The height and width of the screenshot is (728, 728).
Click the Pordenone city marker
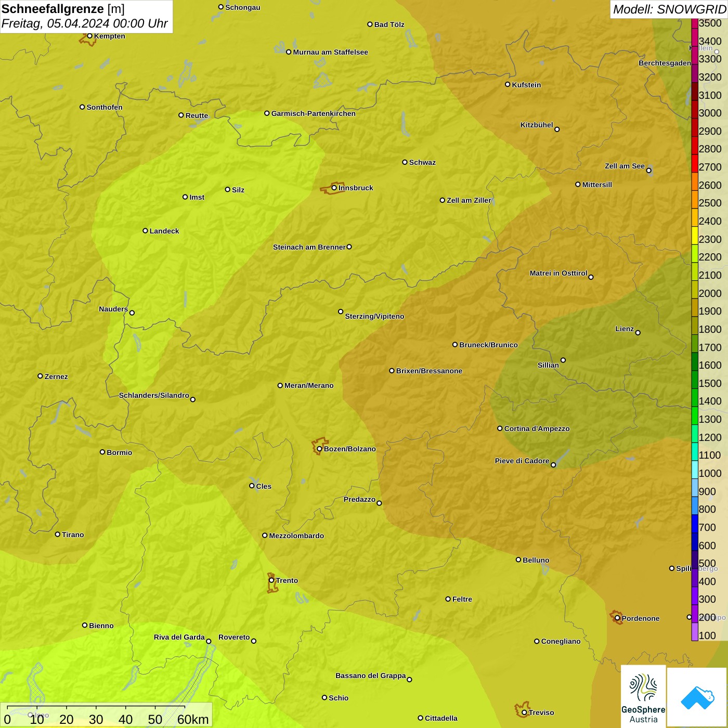tap(617, 618)
